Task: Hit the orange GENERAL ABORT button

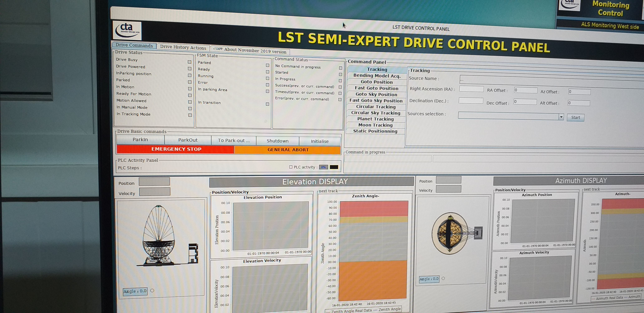Action: tap(288, 150)
